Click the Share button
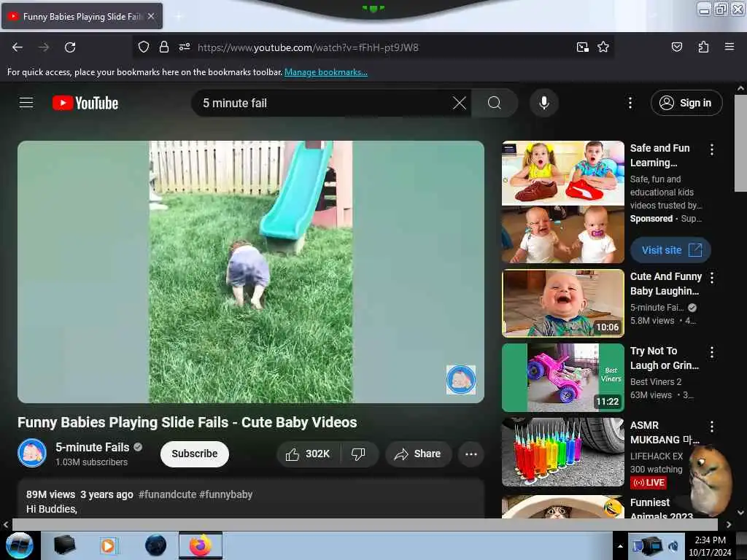Image resolution: width=747 pixels, height=560 pixels. point(418,454)
